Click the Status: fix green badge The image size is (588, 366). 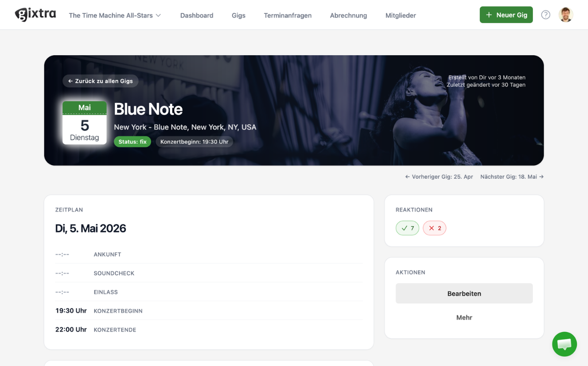pos(132,142)
